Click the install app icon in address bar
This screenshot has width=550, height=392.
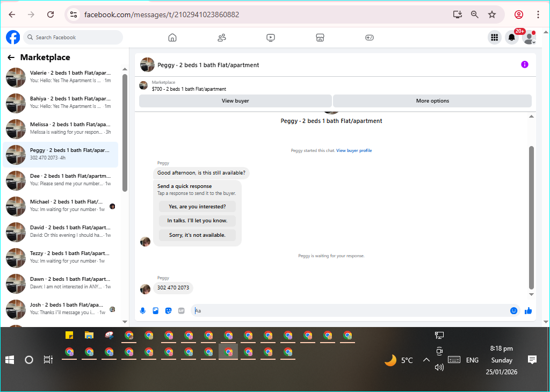458,14
